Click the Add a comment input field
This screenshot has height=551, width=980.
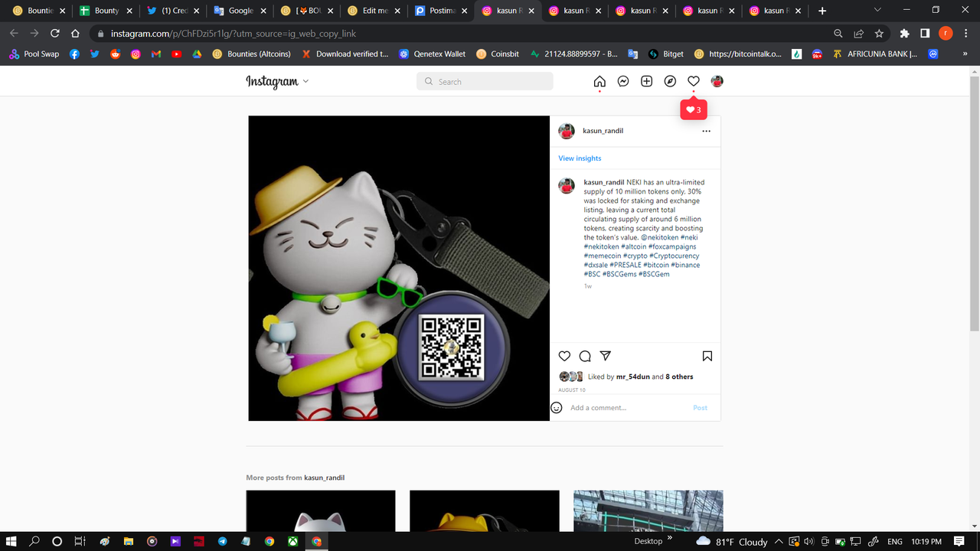[x=612, y=407]
